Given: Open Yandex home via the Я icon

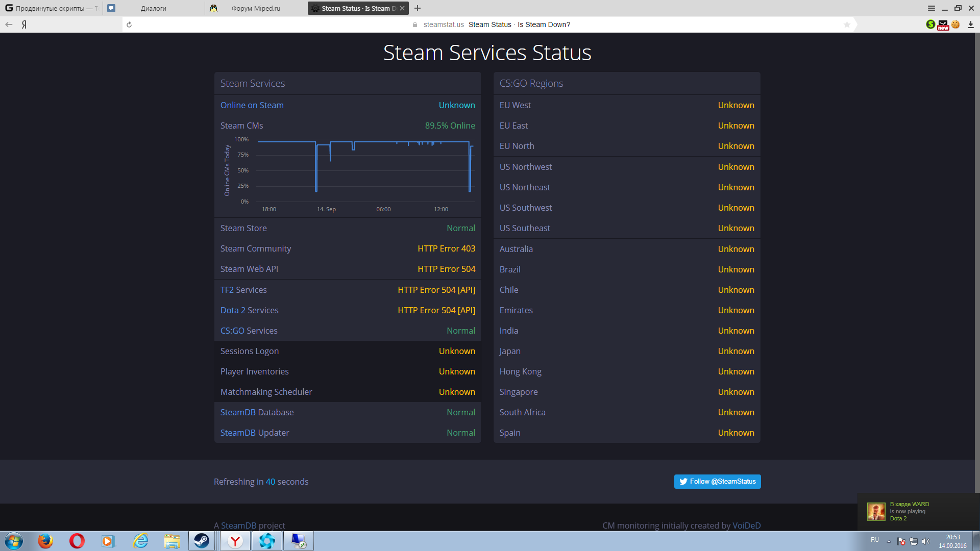Looking at the screenshot, I should (x=24, y=24).
